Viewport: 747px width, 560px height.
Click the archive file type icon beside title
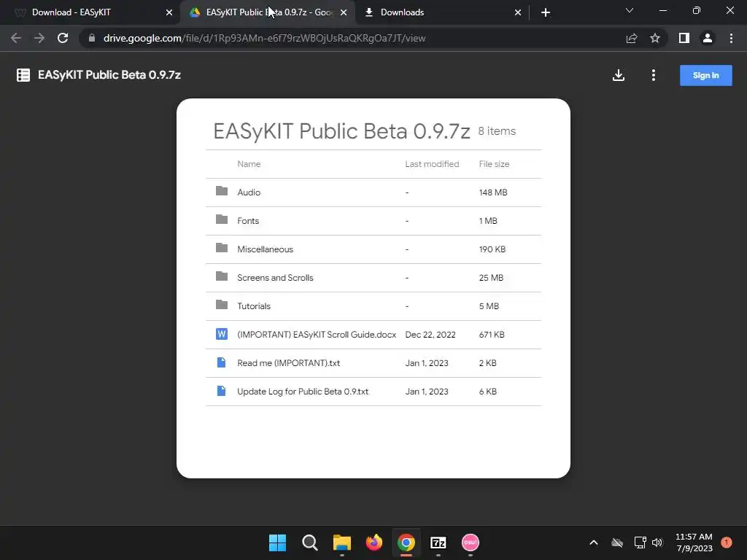click(x=23, y=75)
